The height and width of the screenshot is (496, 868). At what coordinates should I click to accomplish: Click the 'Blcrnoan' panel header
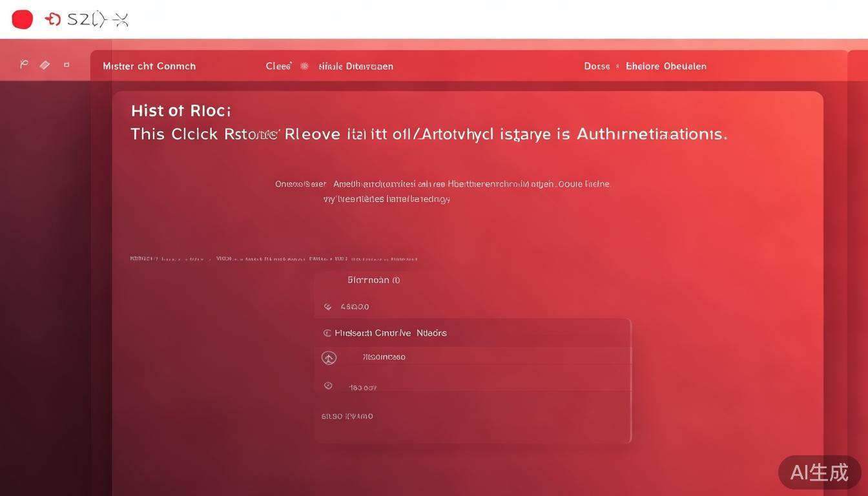click(373, 280)
